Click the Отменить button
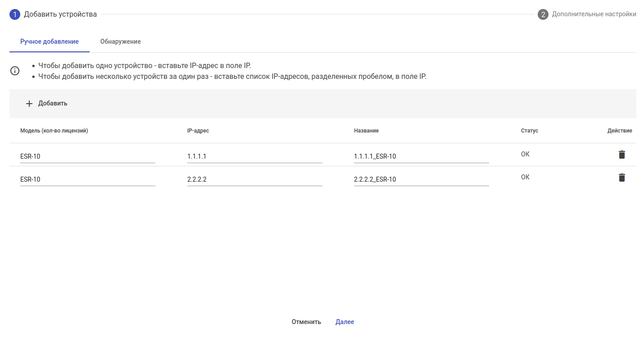644x343 pixels. (x=306, y=322)
